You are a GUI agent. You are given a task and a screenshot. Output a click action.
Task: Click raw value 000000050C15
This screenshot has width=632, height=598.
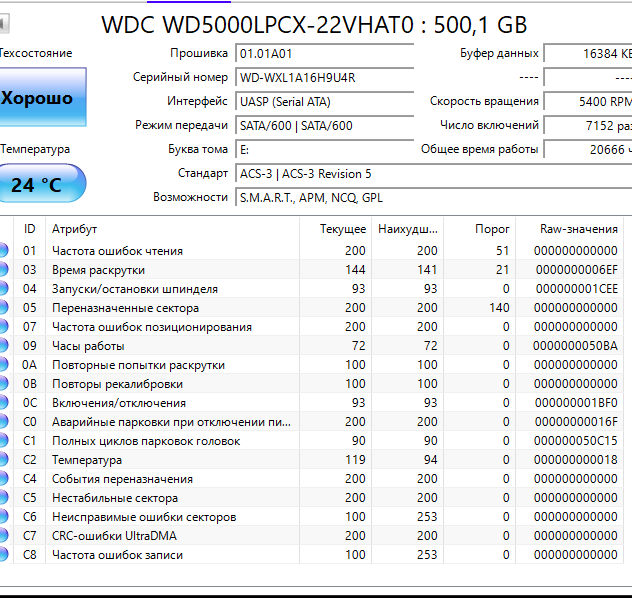click(576, 440)
